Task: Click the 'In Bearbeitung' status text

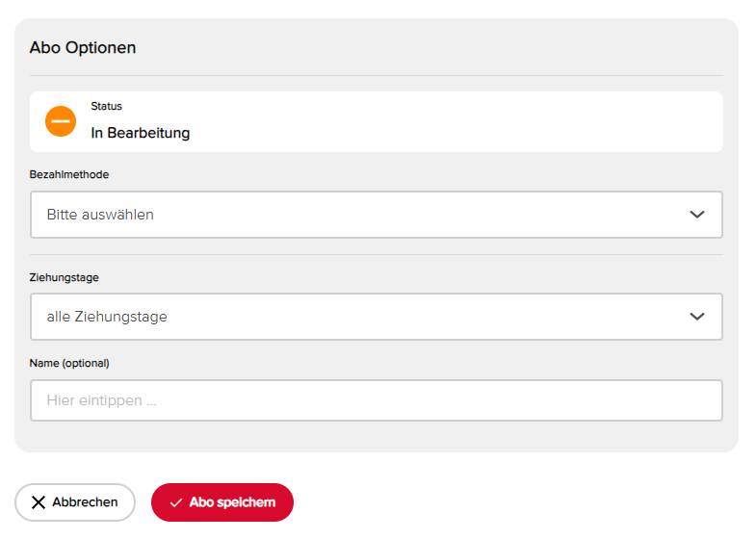Action: coord(141,133)
